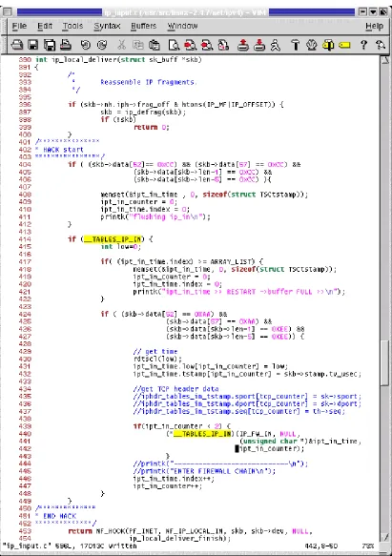The width and height of the screenshot is (392, 556).
Task: Run a Vim script with the runner icon
Action: pyautogui.click(x=276, y=45)
